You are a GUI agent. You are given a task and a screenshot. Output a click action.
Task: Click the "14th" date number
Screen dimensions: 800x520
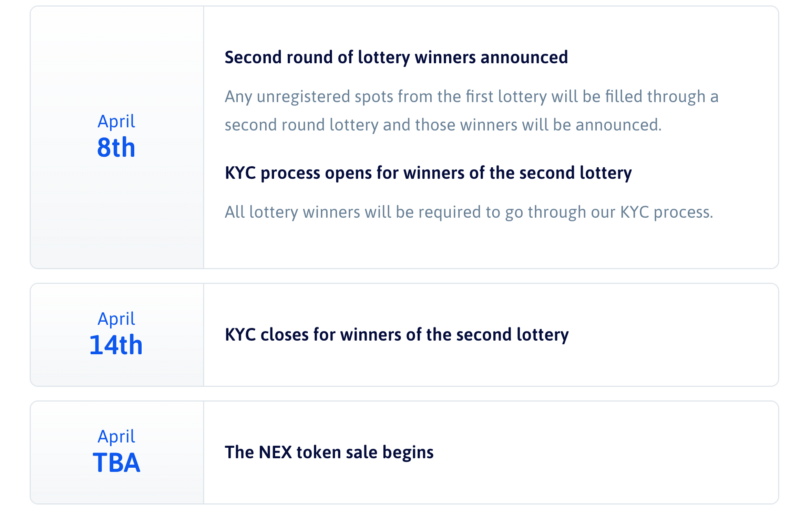tap(116, 346)
